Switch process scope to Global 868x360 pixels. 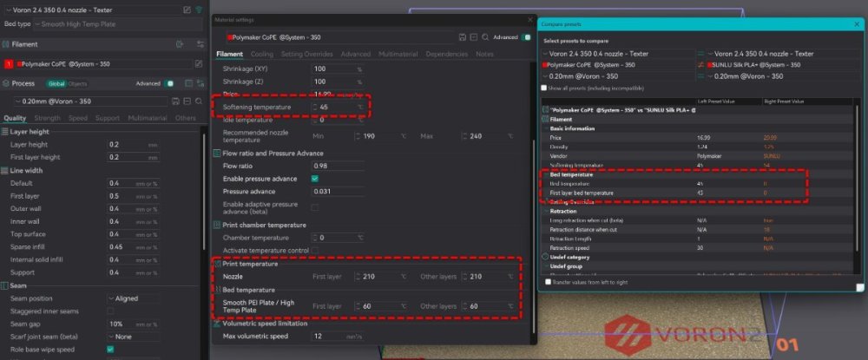(x=56, y=84)
